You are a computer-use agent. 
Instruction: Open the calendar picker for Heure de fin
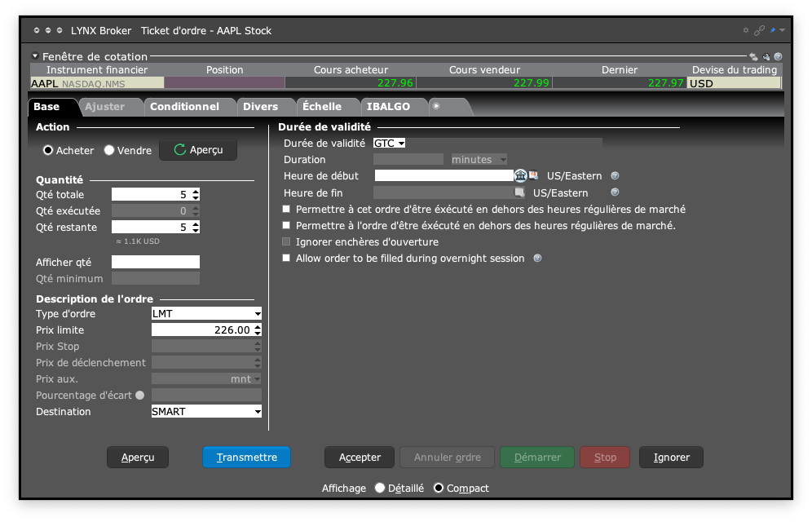coord(519,192)
